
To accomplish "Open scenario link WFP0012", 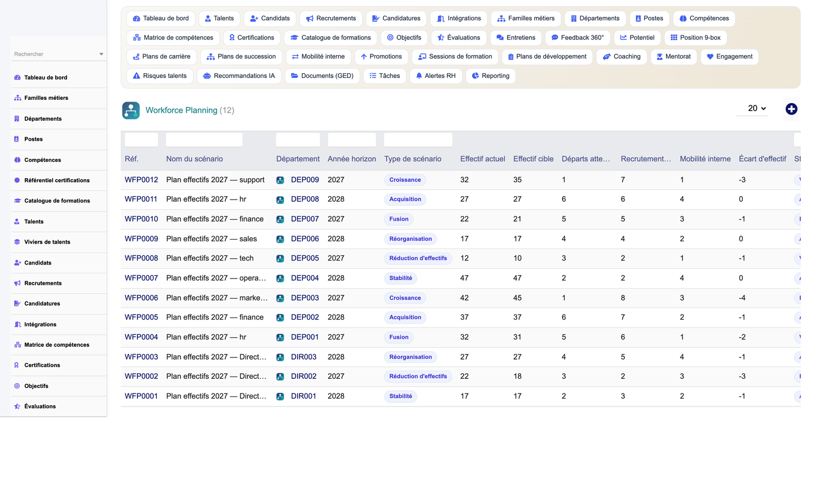I will click(142, 180).
